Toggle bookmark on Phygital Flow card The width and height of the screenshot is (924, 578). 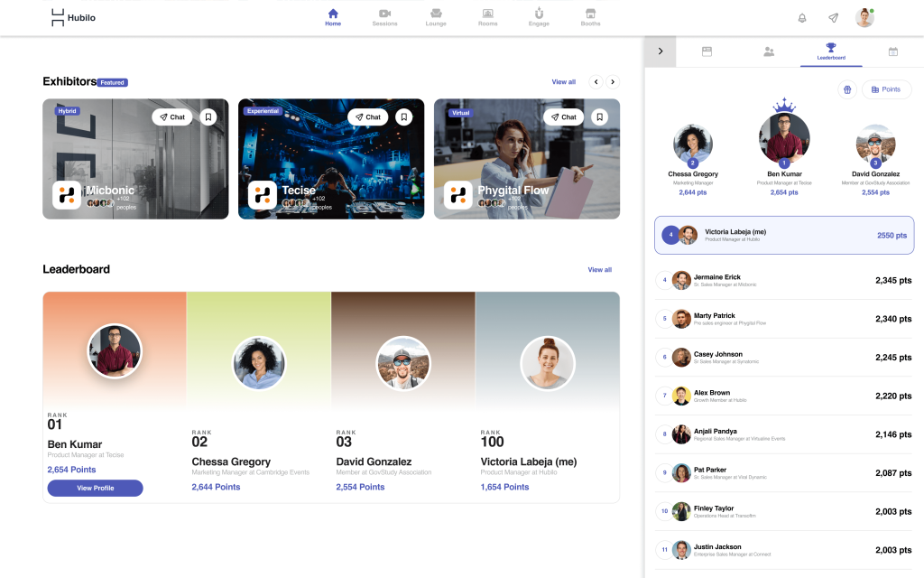(x=599, y=117)
